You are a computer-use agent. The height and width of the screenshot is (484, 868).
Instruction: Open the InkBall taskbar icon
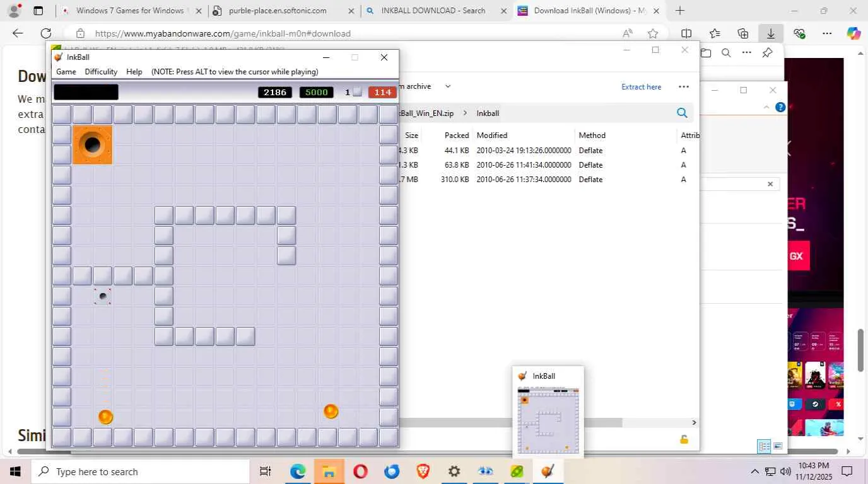(548, 471)
